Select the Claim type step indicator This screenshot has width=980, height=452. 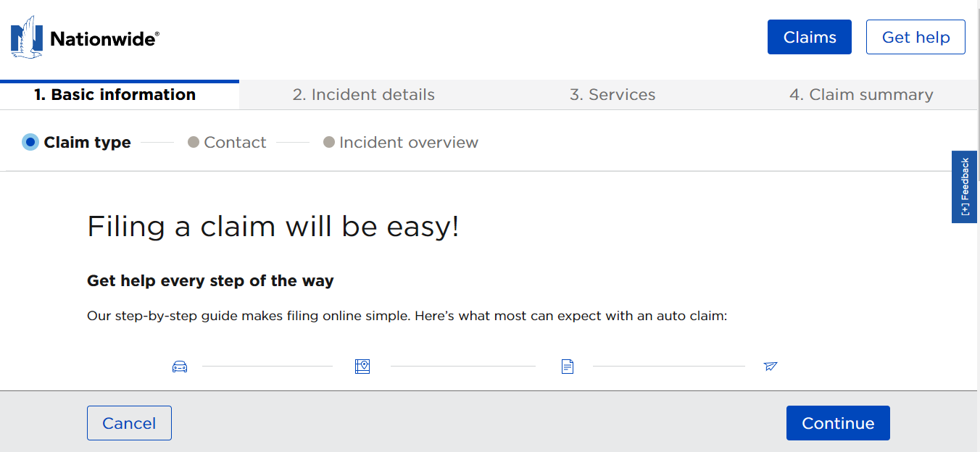click(x=30, y=142)
